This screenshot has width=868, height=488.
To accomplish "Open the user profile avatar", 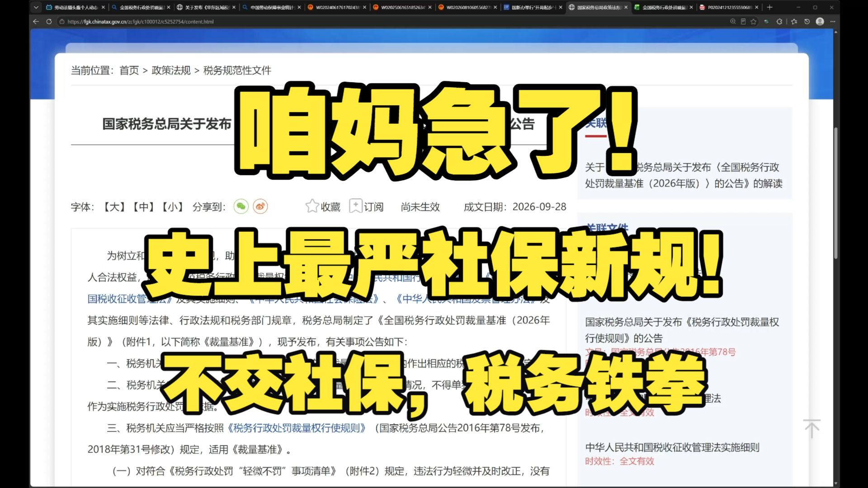I will coord(820,21).
